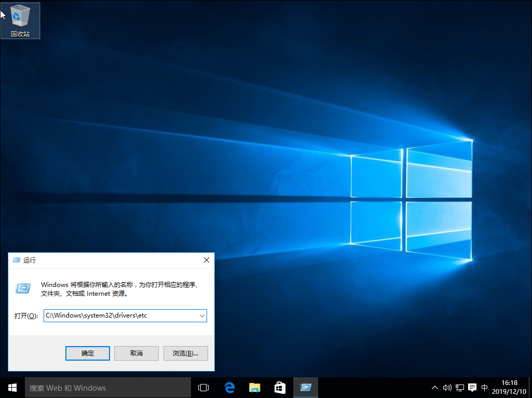Launch the Windows Store from the taskbar
The image size is (532, 398).
click(x=279, y=387)
